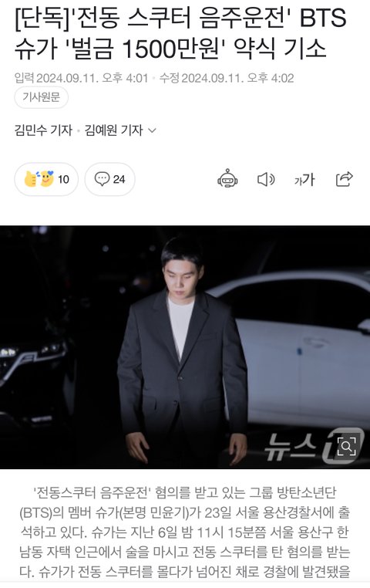
Task: Open the AI summary robot icon
Action: pos(227,178)
